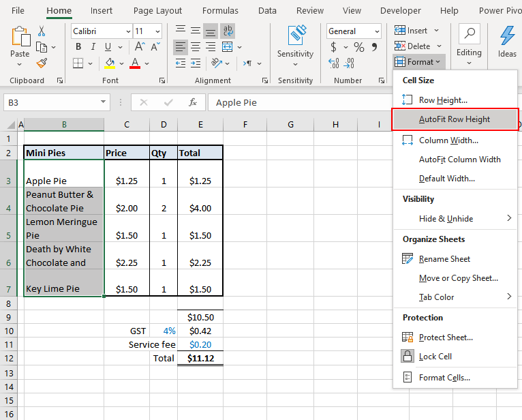Open the Data tab
522x420 pixels.
click(267, 11)
